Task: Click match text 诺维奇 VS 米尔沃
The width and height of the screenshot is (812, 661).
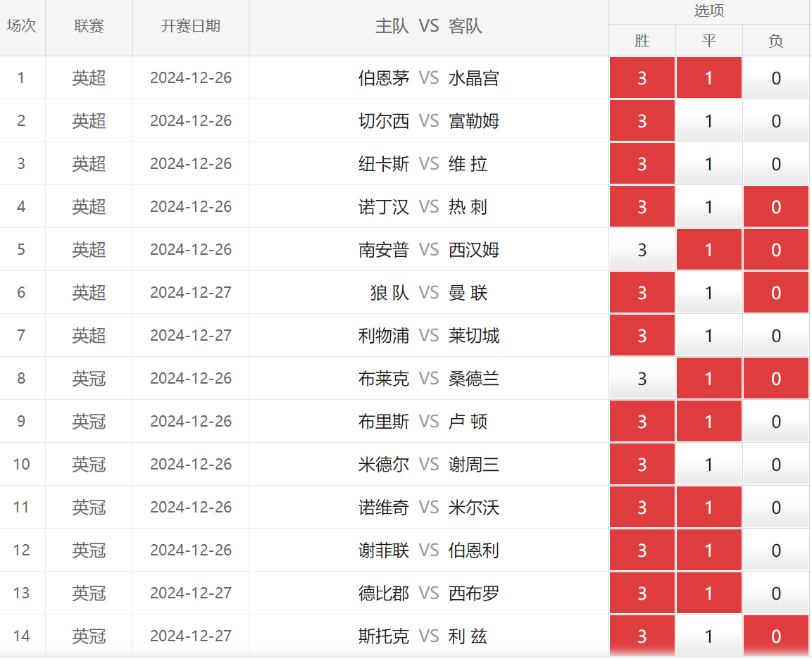Action: [429, 508]
